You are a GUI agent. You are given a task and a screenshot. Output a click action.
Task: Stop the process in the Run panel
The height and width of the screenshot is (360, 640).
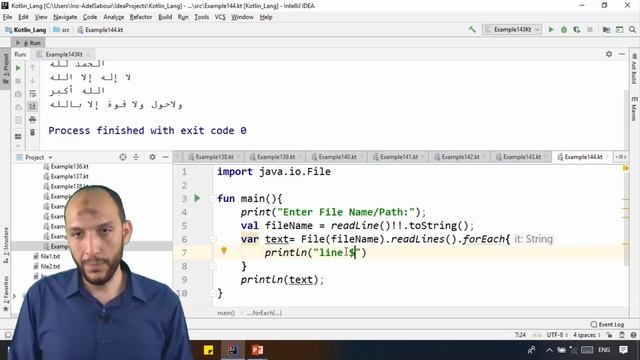(18, 81)
